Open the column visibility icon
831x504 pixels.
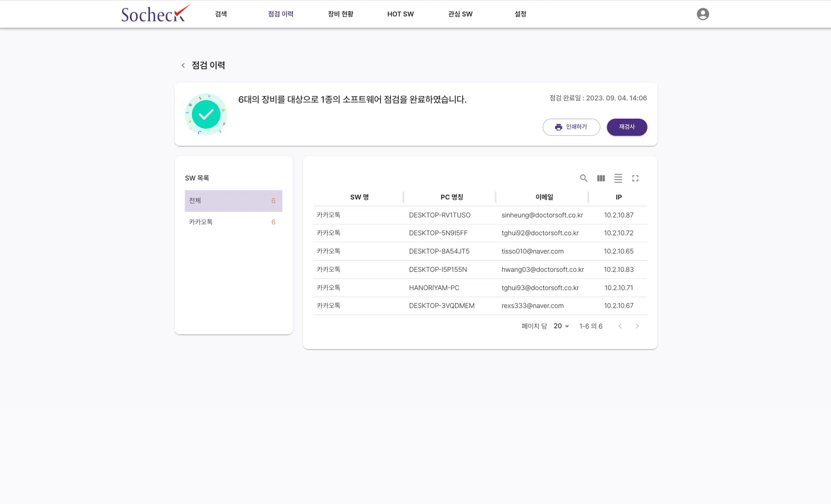point(601,178)
